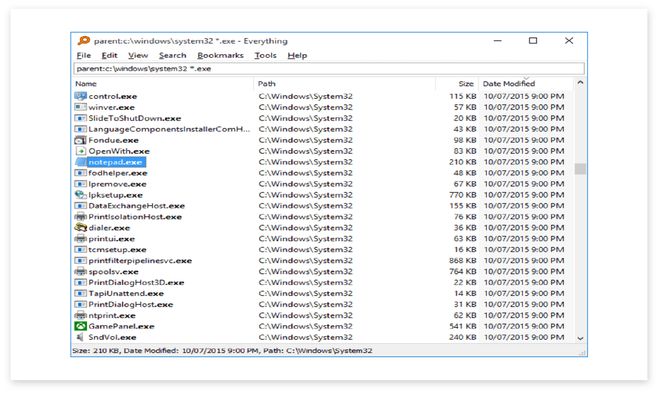This screenshot has height=394, width=660.
Task: Click the fodhelper.exe file icon
Action: [x=80, y=173]
